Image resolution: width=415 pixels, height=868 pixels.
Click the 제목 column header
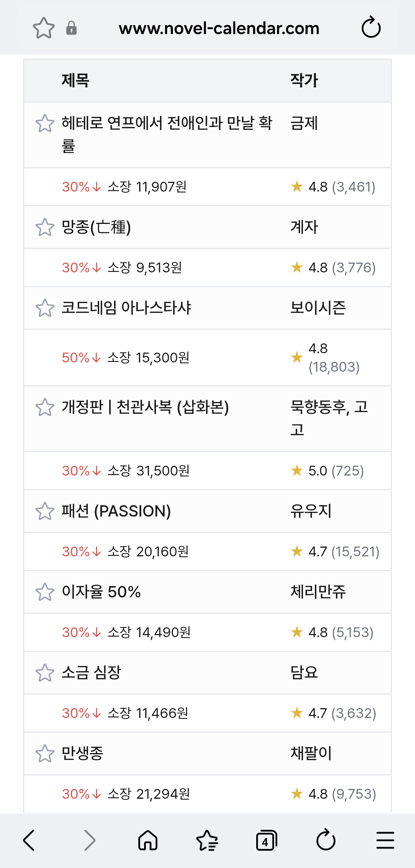tap(76, 81)
